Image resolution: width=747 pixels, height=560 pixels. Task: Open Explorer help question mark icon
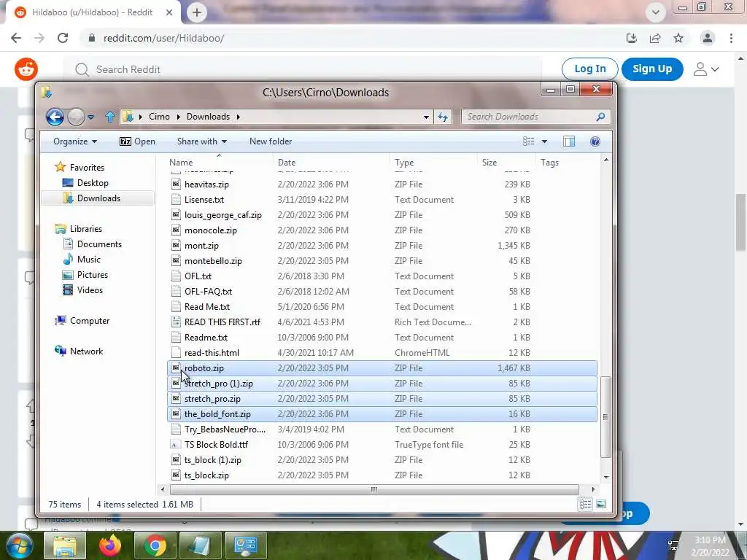click(595, 141)
